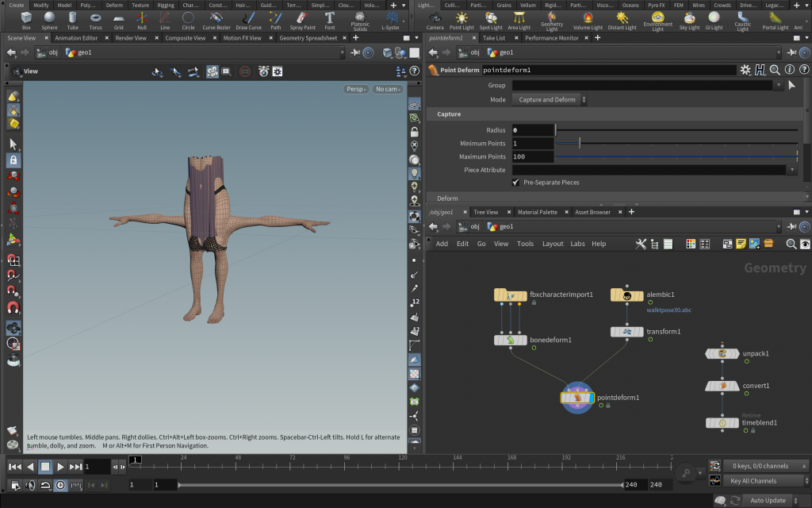
Task: Play the timeline forward
Action: pos(60,467)
